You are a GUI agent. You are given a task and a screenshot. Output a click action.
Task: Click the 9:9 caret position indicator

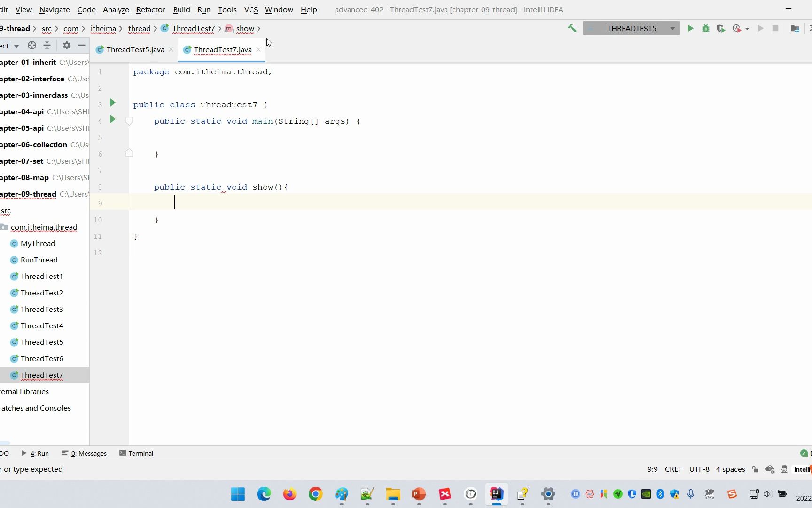(652, 469)
